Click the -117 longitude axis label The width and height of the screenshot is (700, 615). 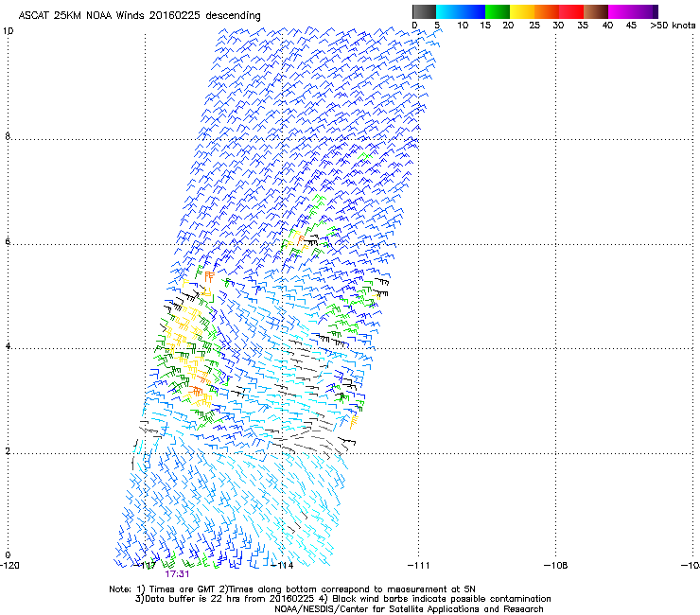click(145, 566)
